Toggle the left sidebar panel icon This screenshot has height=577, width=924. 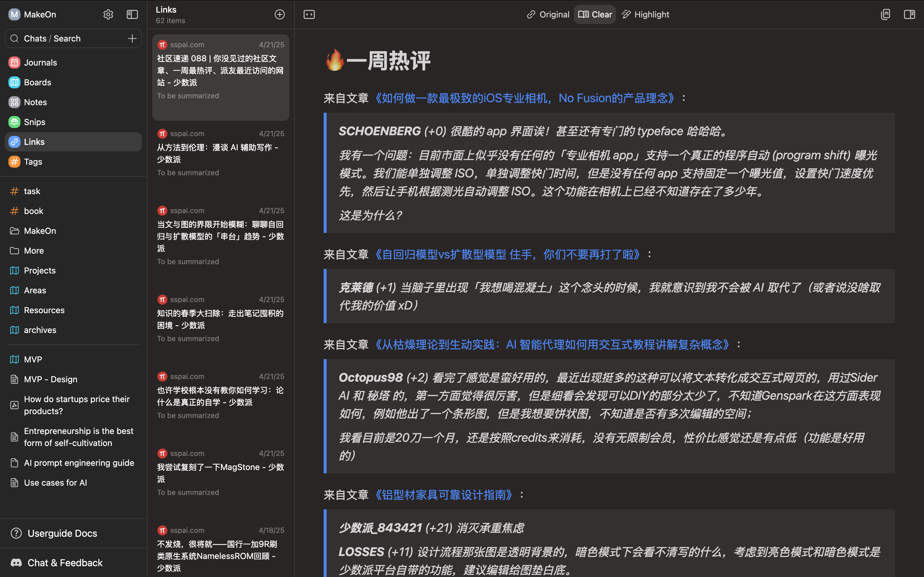tap(132, 14)
